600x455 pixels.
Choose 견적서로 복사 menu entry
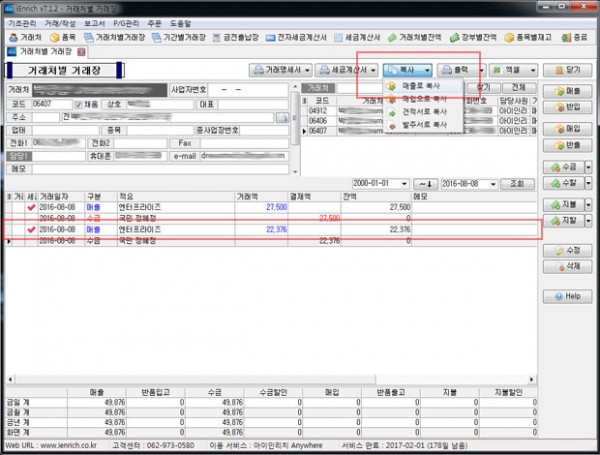(x=422, y=112)
